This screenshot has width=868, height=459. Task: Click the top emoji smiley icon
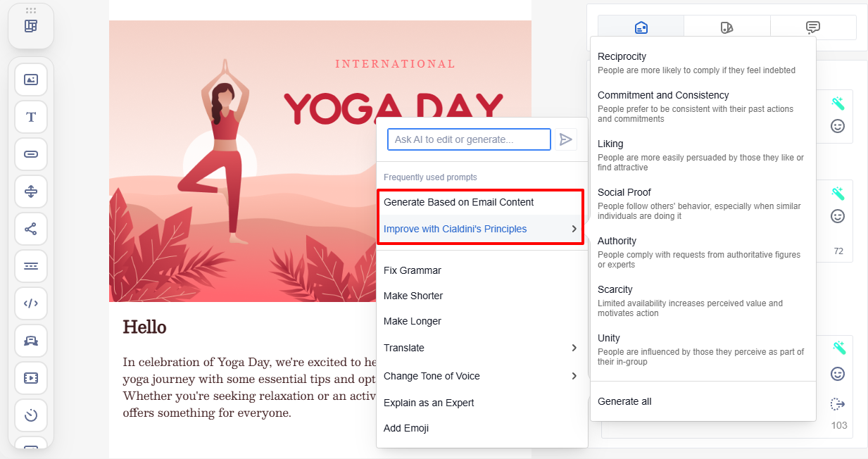pos(838,126)
